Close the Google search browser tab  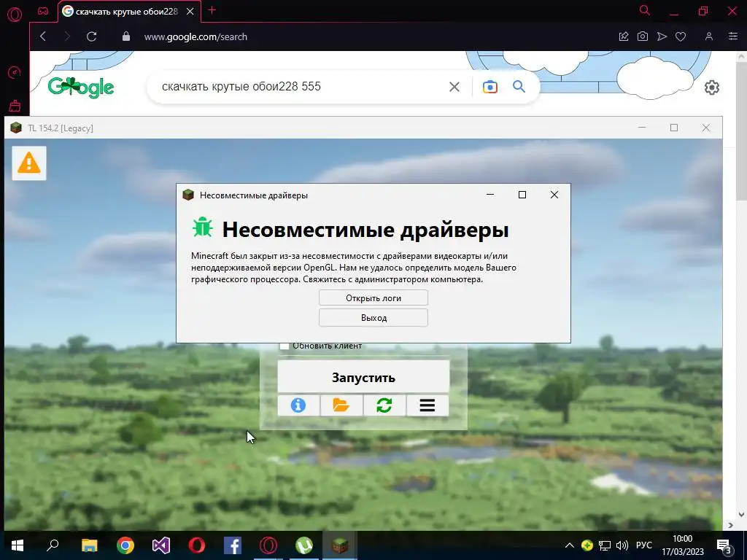coord(190,11)
